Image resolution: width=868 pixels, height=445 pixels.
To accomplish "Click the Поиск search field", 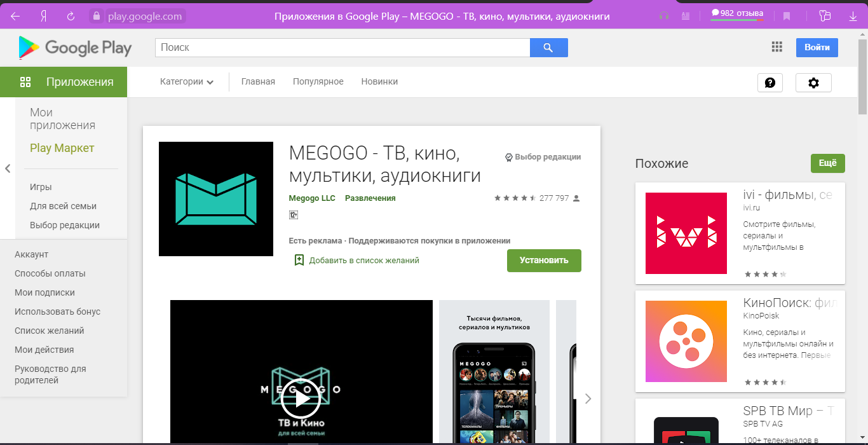I will click(x=342, y=48).
